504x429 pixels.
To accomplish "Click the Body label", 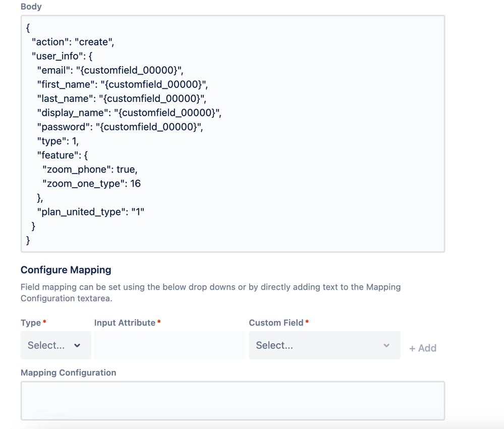I will (x=31, y=7).
